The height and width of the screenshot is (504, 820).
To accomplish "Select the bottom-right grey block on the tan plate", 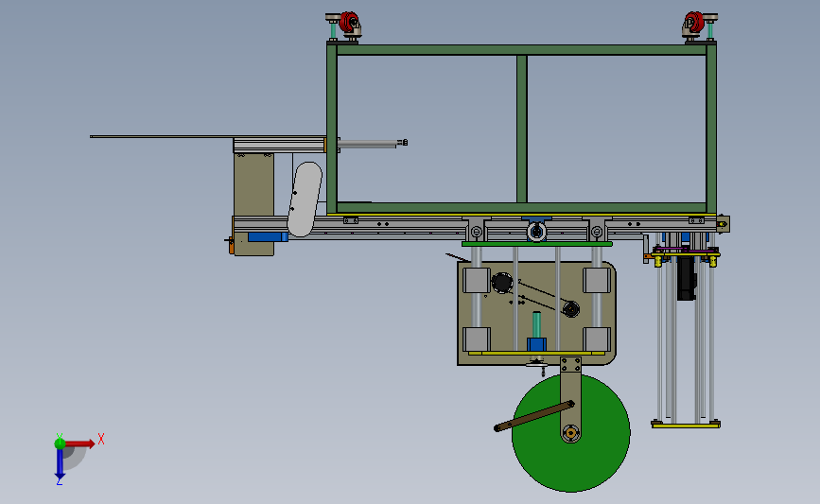I will (x=597, y=339).
